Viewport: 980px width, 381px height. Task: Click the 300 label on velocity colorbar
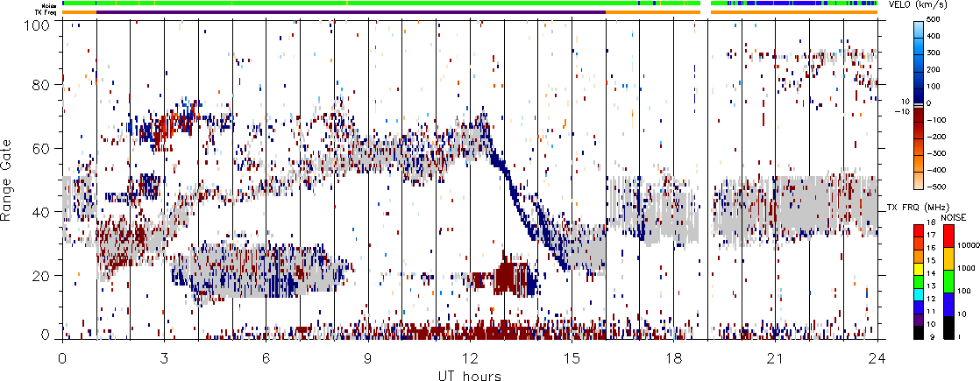(935, 53)
